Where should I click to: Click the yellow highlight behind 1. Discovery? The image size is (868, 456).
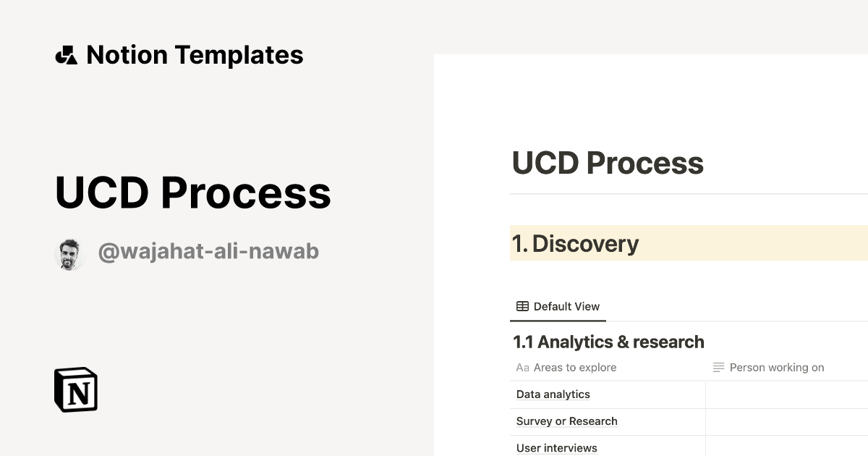(759, 244)
